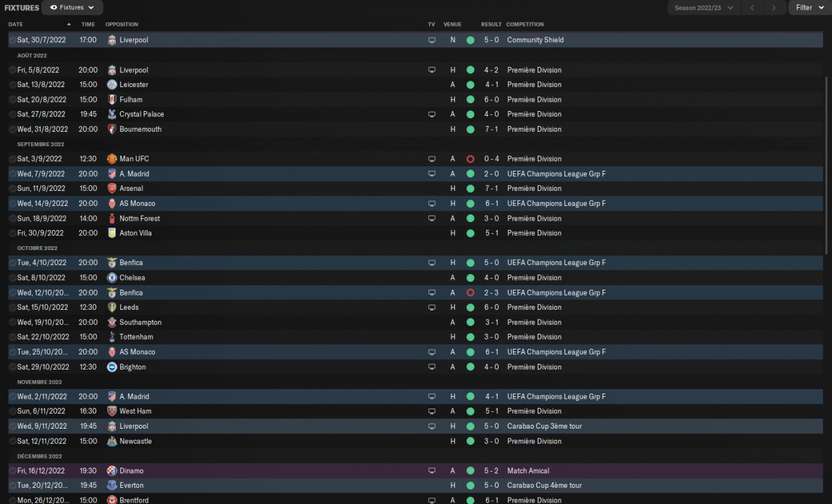Click the Tottenham club badge
Image resolution: width=832 pixels, height=504 pixels.
112,337
